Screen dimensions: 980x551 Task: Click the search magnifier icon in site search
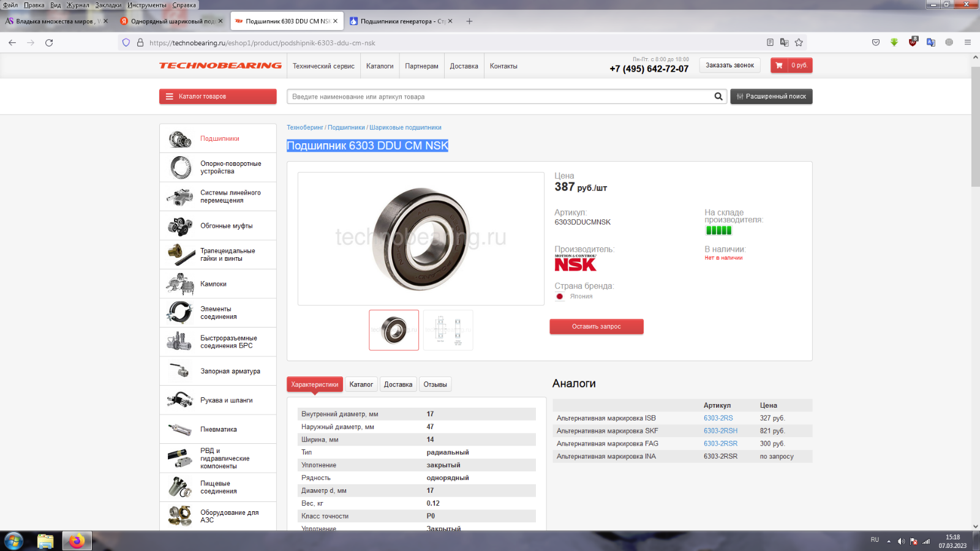pyautogui.click(x=718, y=96)
